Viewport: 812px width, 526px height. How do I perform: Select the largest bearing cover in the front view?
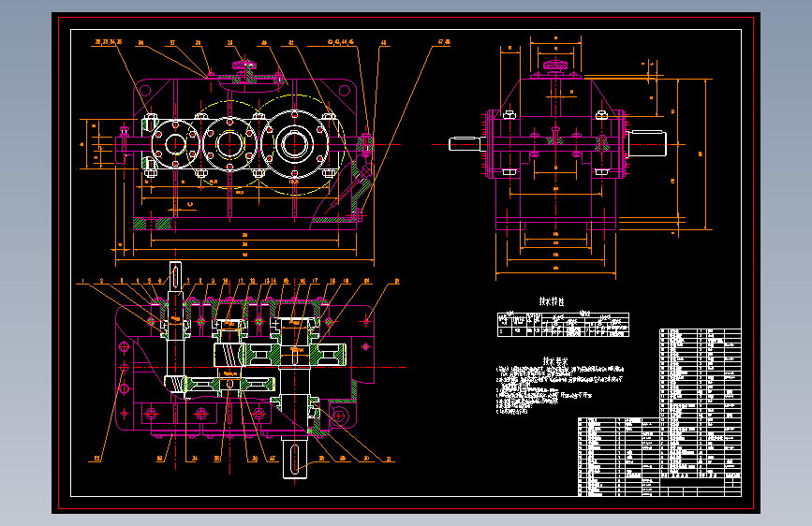(x=294, y=144)
